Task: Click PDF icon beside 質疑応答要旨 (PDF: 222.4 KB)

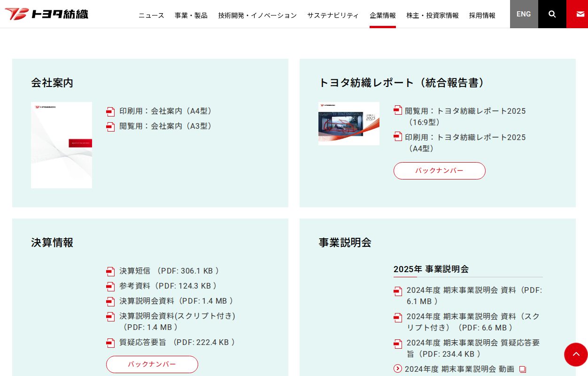Action: coord(110,343)
